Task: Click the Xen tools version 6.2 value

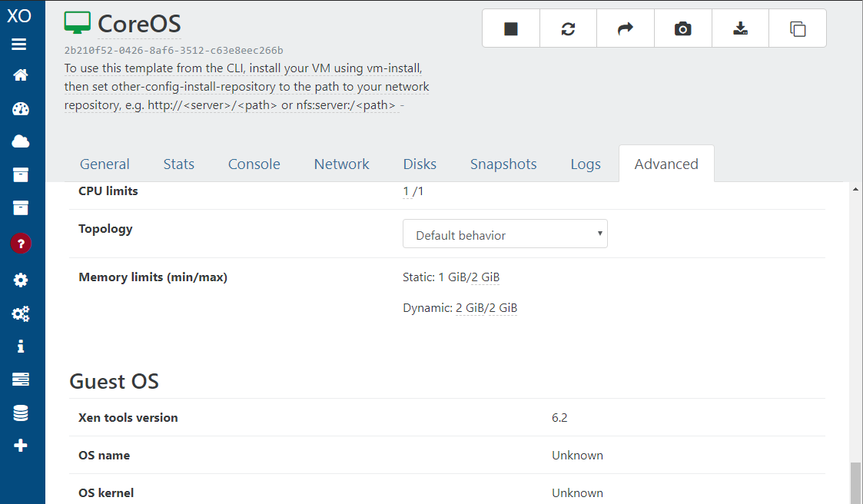Action: (559, 418)
